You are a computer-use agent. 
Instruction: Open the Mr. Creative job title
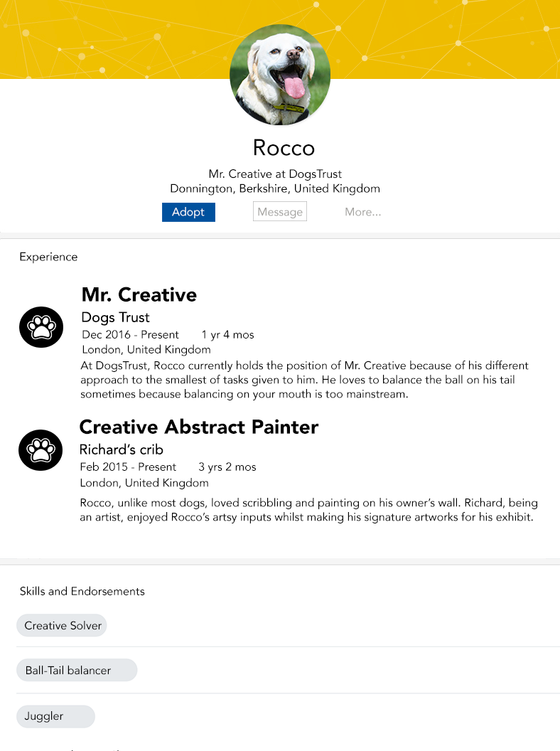(x=139, y=295)
